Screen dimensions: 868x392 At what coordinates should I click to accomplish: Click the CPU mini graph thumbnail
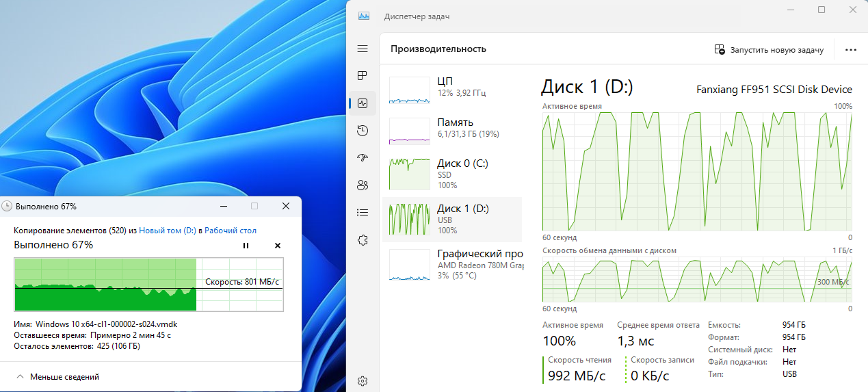[410, 90]
